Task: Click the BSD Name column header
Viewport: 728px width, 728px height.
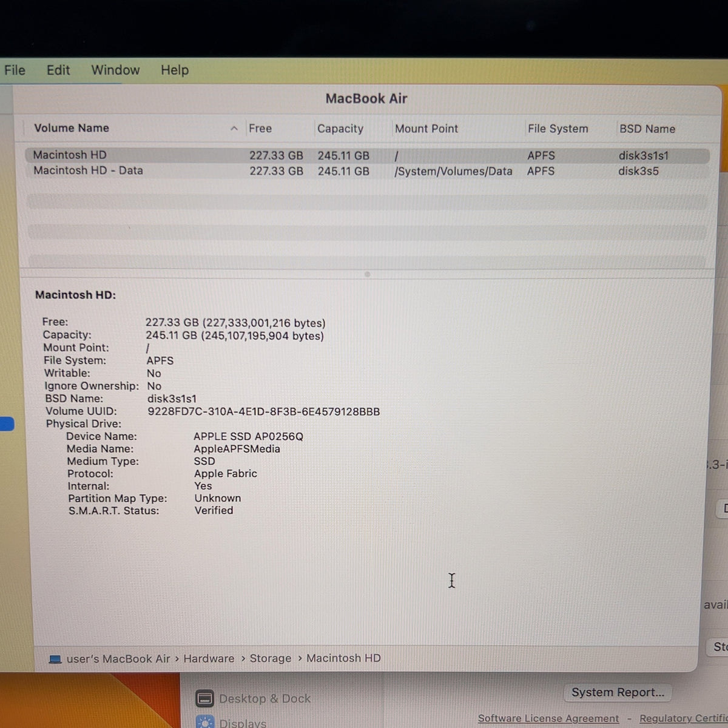Action: click(x=647, y=129)
